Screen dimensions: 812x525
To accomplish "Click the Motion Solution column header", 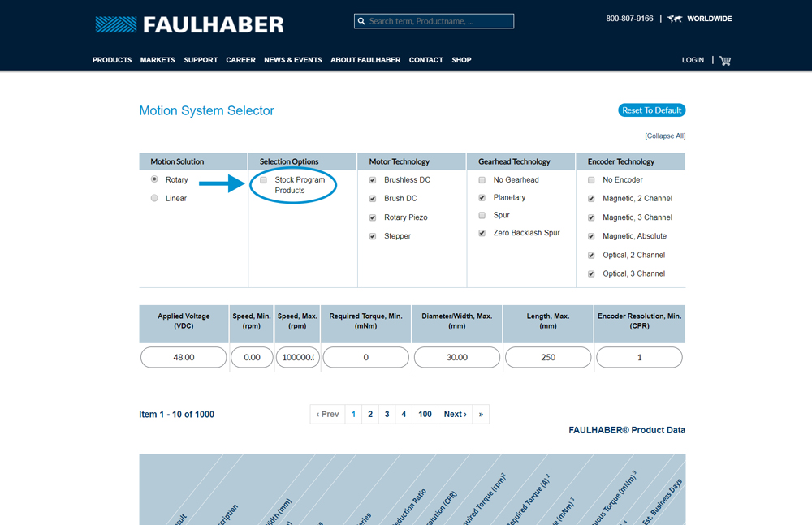I will (193, 161).
